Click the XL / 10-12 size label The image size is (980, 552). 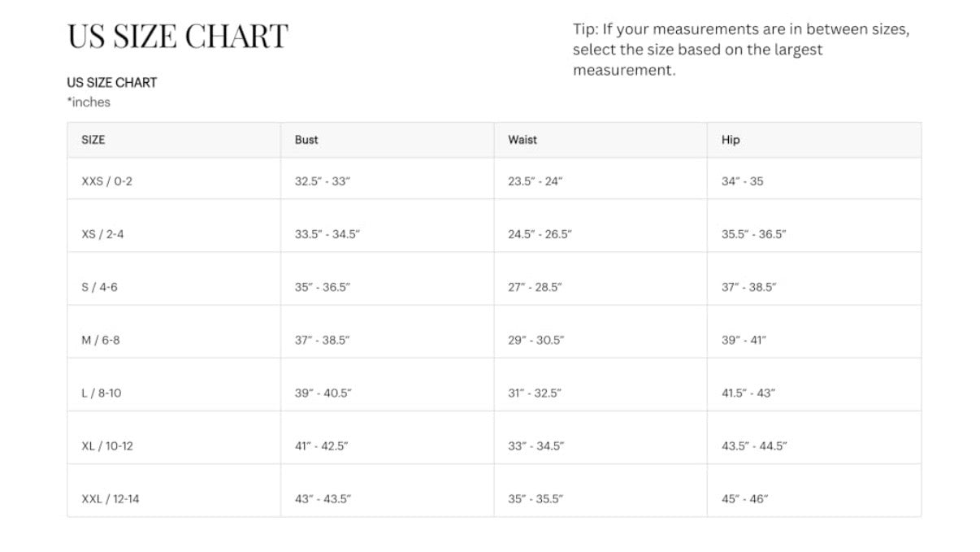pos(106,446)
